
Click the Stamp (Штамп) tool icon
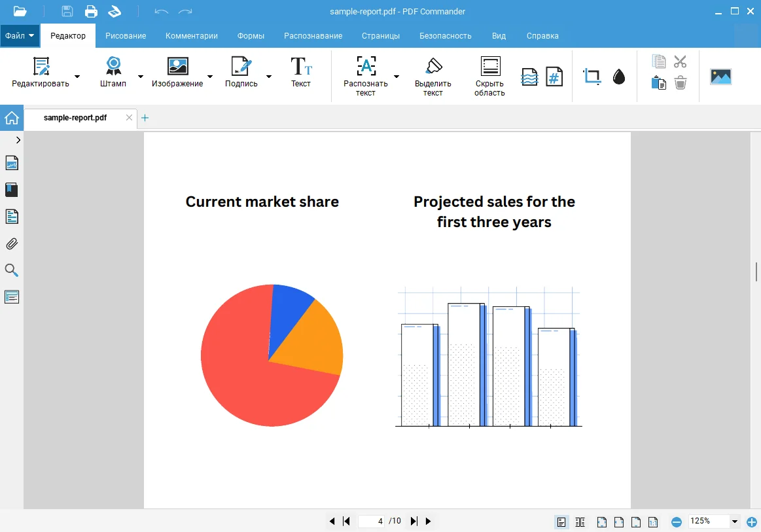113,67
